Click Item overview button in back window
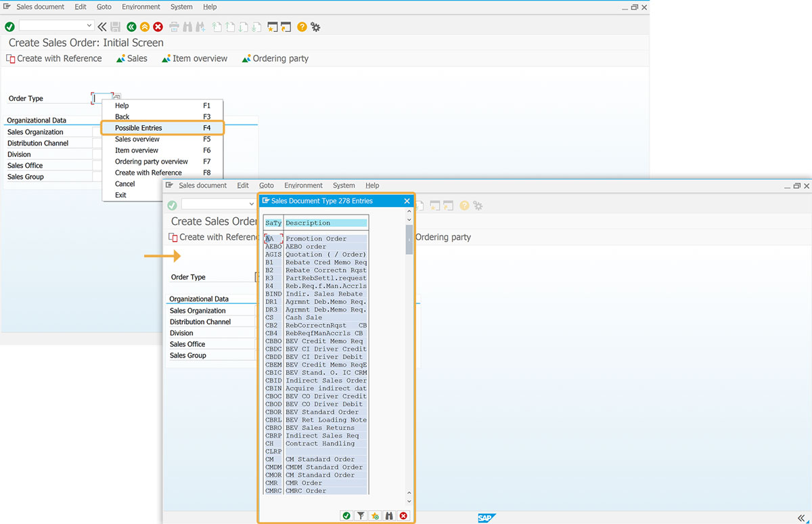The width and height of the screenshot is (812, 524). (x=195, y=58)
